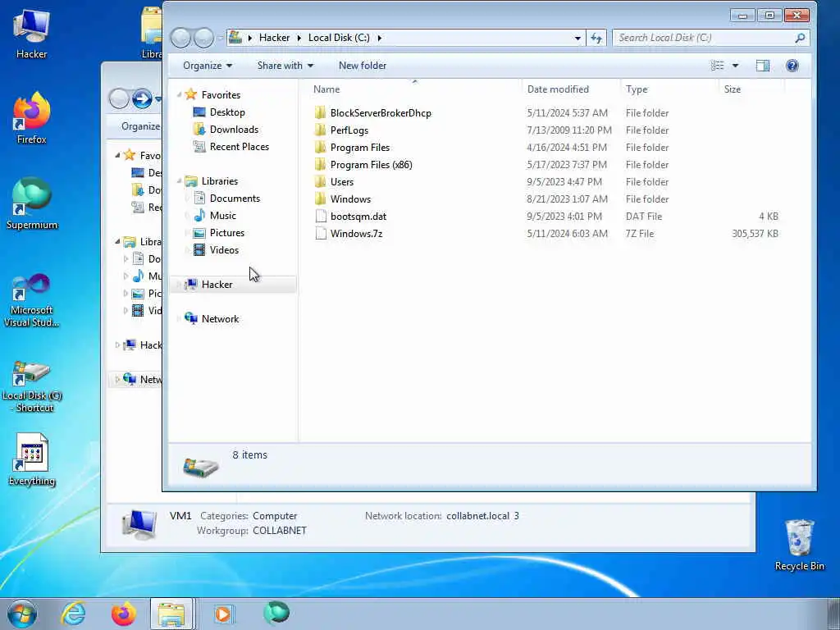The image size is (840, 630).
Task: Open the Hacker desktop icon
Action: click(31, 33)
